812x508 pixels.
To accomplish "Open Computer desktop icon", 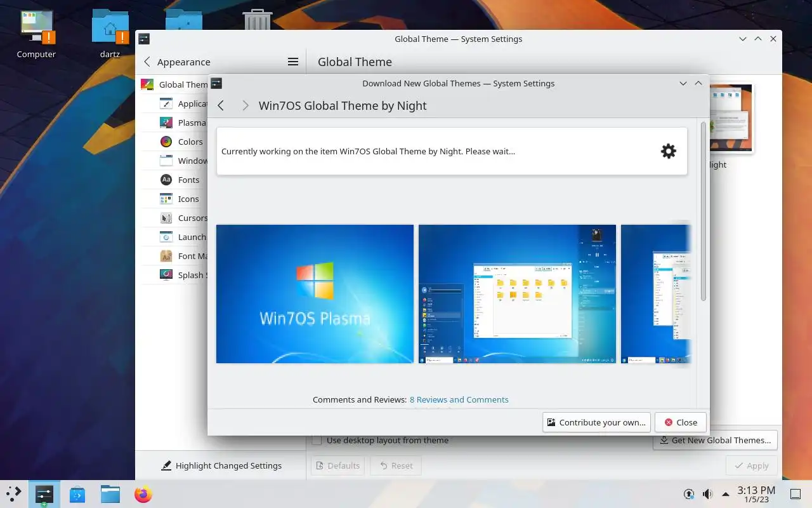I will [x=36, y=35].
